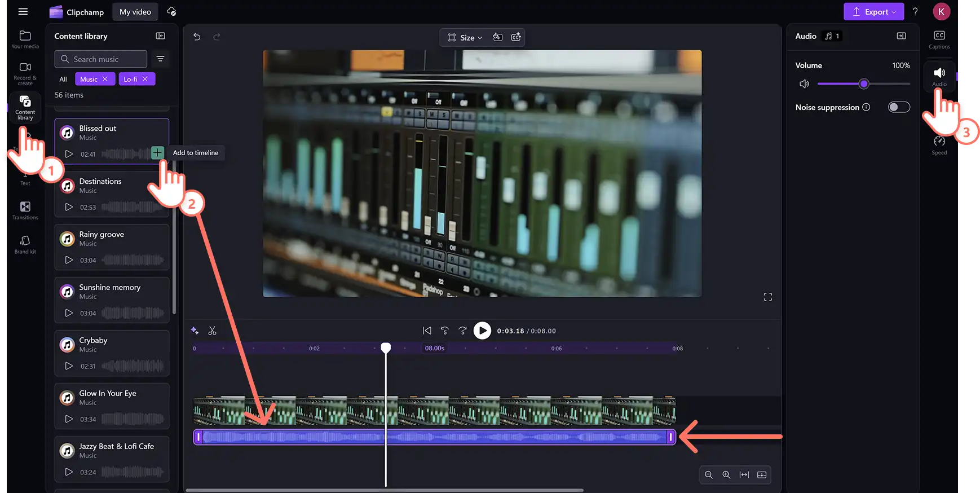Open the Captions panel
The image size is (980, 493).
click(939, 39)
